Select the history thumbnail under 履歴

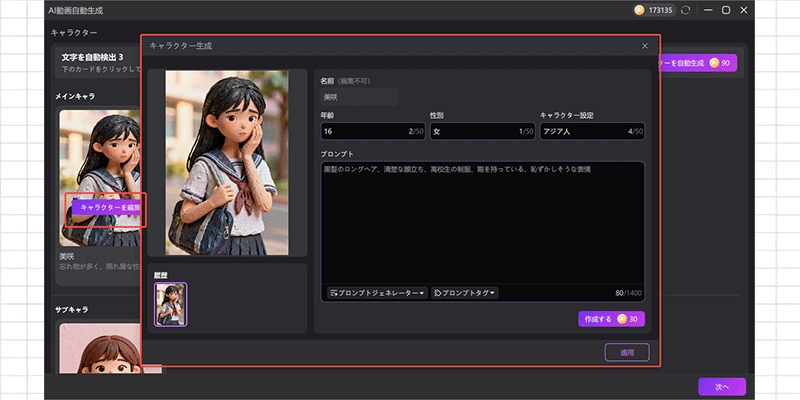pos(171,305)
